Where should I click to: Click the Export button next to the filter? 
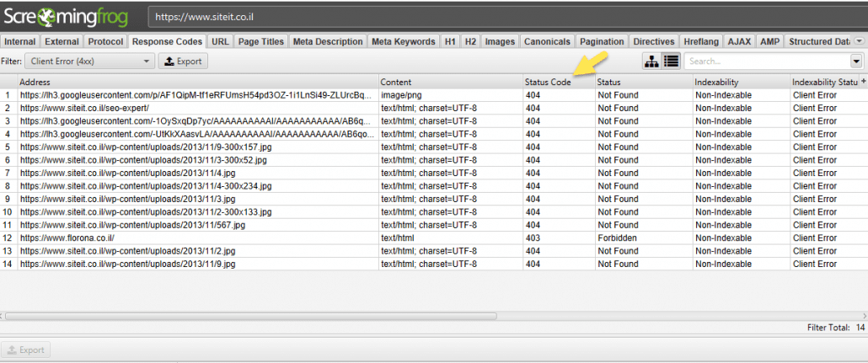pos(183,61)
